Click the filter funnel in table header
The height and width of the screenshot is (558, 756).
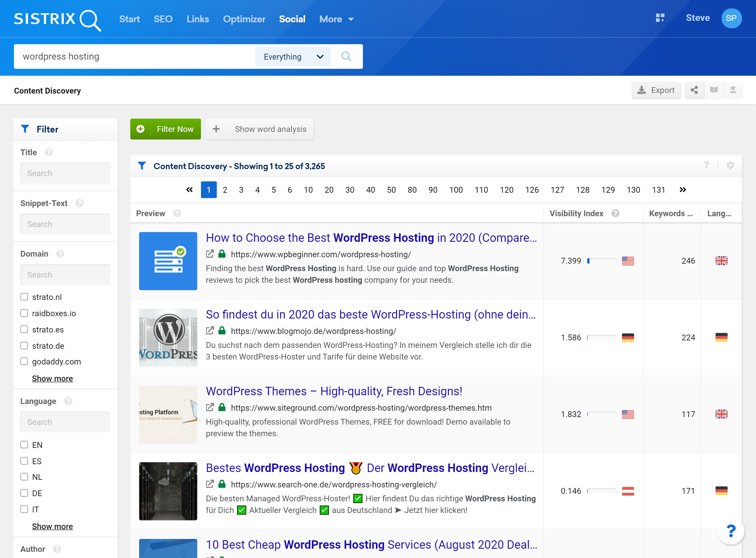pos(142,166)
